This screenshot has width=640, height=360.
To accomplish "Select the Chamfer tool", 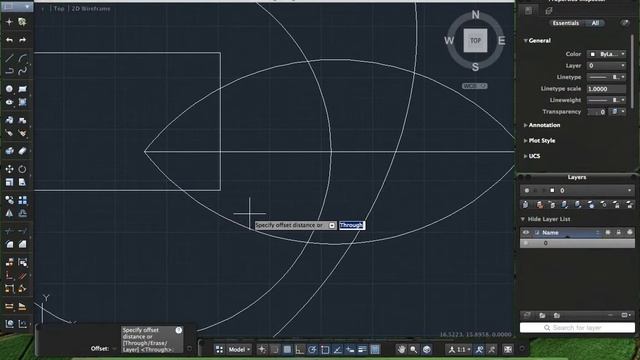I will point(22,244).
